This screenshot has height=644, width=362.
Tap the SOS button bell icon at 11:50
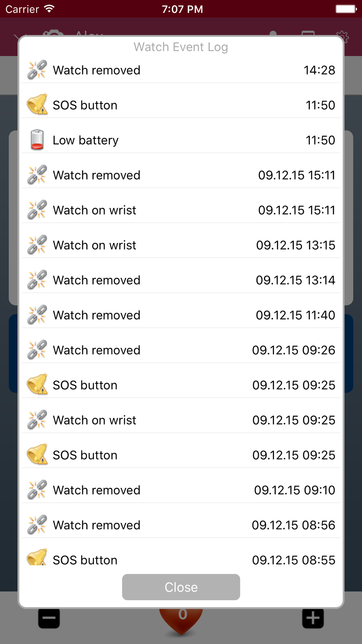tap(37, 104)
